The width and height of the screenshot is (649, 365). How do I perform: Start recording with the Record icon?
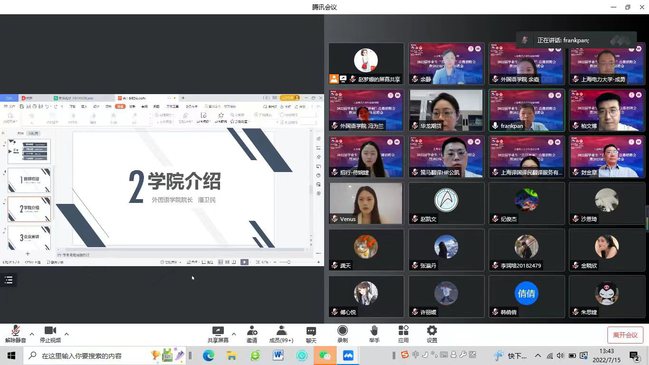342,334
